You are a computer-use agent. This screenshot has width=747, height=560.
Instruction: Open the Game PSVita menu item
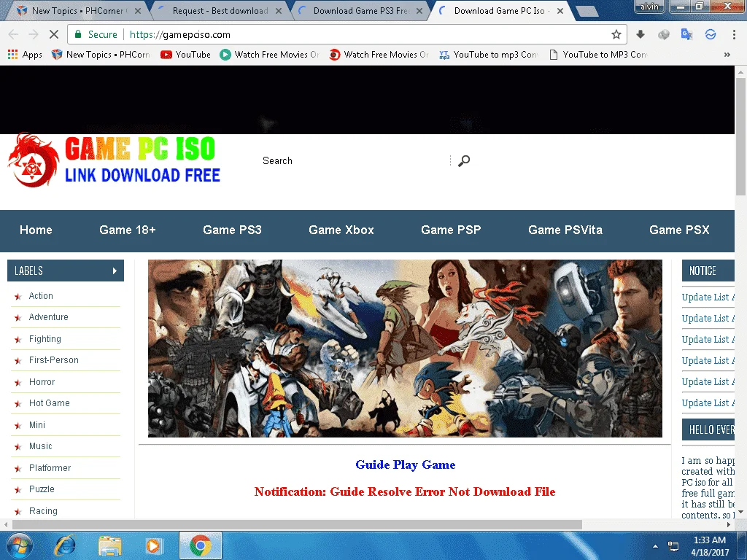point(565,230)
